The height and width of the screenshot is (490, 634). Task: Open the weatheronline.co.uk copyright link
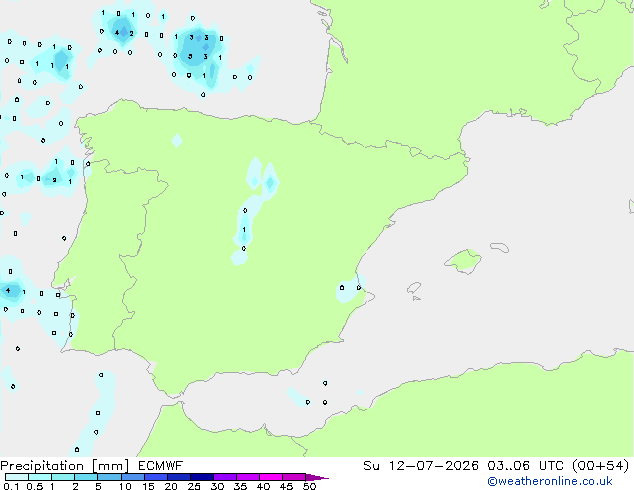pos(549,481)
